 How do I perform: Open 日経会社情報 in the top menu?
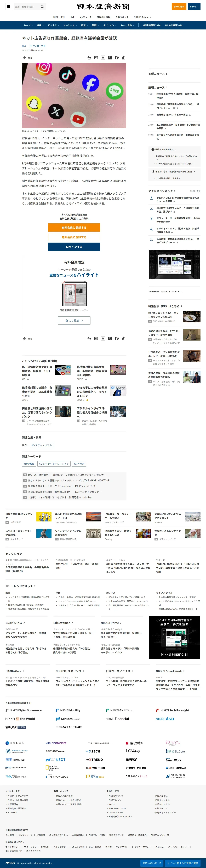tap(103, 17)
